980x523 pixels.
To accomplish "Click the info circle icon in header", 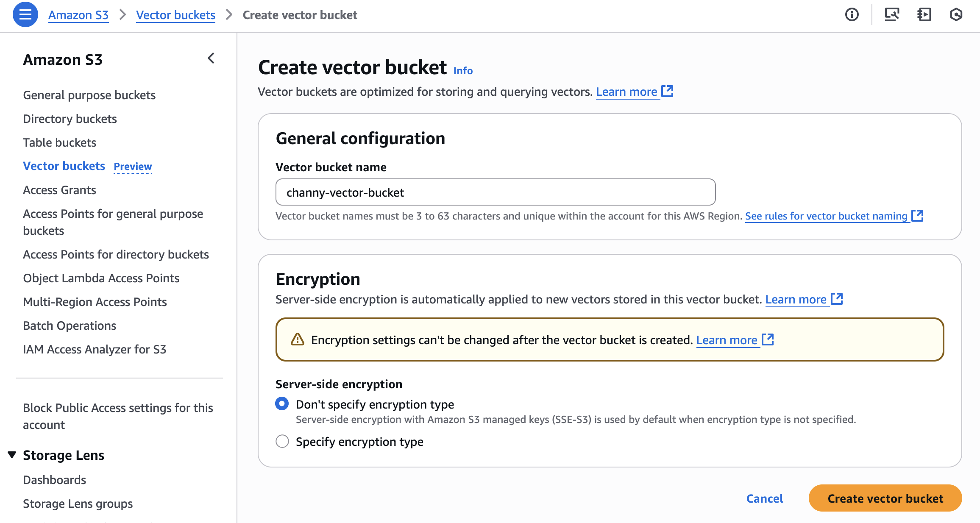I will (852, 15).
